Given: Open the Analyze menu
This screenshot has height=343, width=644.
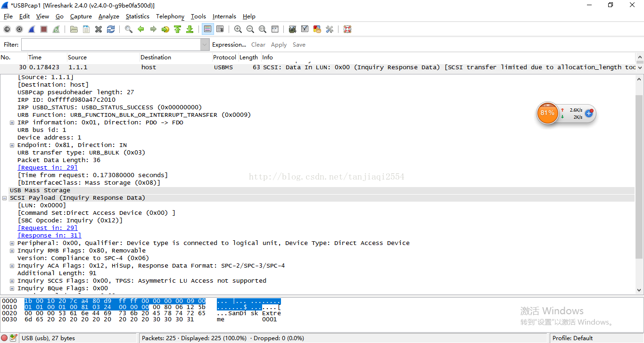Looking at the screenshot, I should 109,16.
